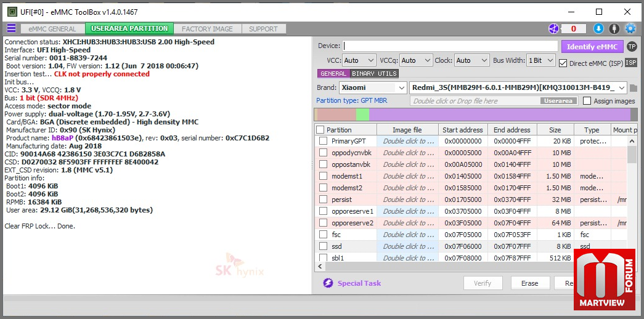Check the PrimaryGPT partition checkbox
The image size is (644, 319).
[323, 141]
